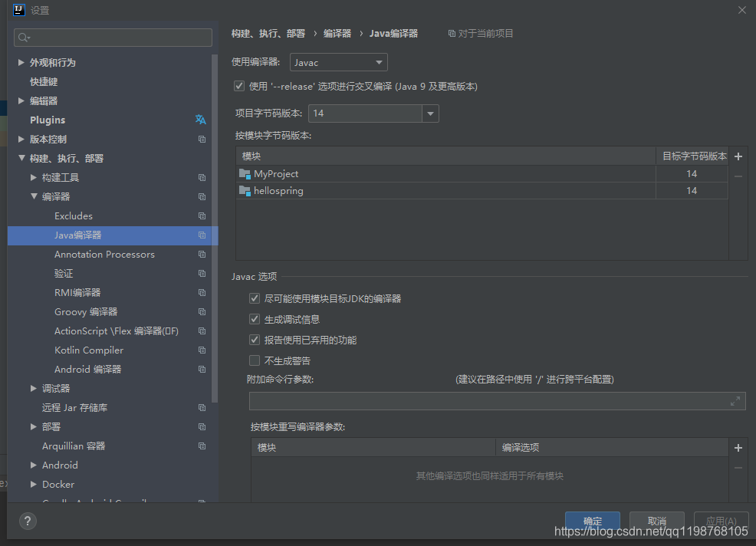Click the MyProject module folder icon

pos(245,173)
